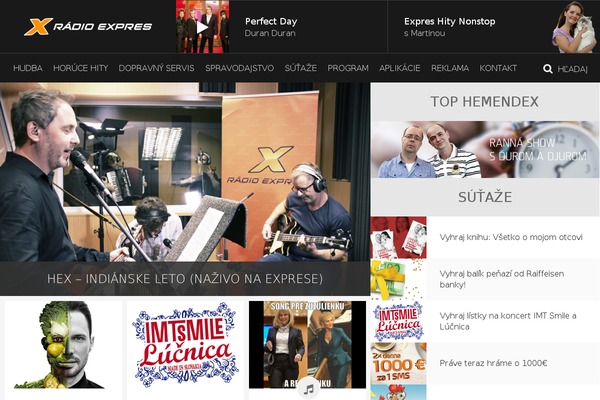This screenshot has width=600, height=400.
Task: Open IMT Smile a Lúčnica tickets contest
Action: coord(508,321)
